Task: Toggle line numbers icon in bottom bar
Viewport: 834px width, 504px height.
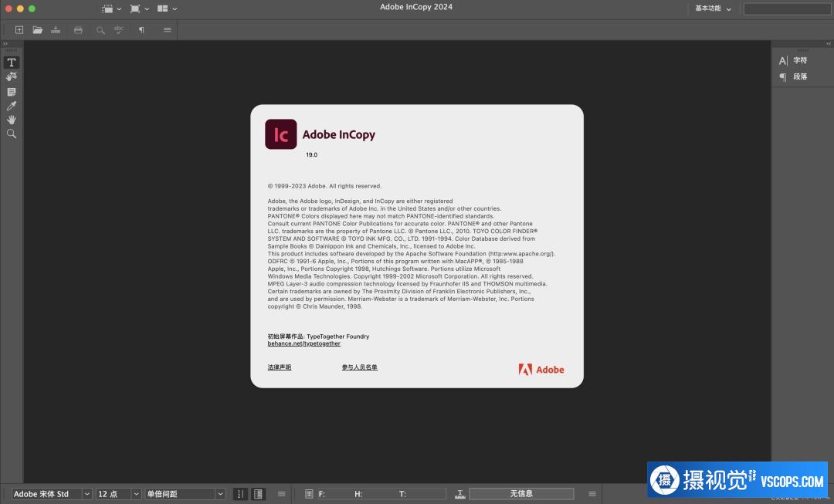Action: tap(240, 494)
